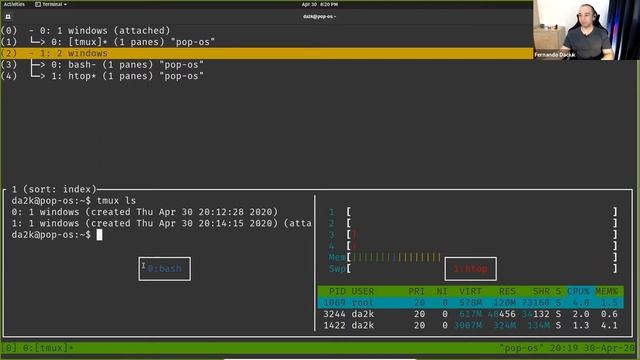640x360 pixels.
Task: Click the PID column header in htop
Action: 337,291
